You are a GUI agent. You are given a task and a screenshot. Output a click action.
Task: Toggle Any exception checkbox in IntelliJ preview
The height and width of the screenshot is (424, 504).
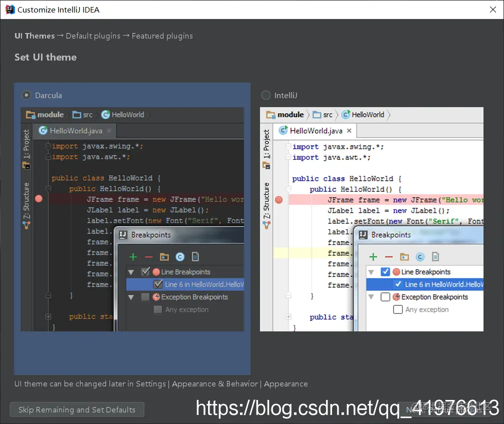click(x=398, y=309)
